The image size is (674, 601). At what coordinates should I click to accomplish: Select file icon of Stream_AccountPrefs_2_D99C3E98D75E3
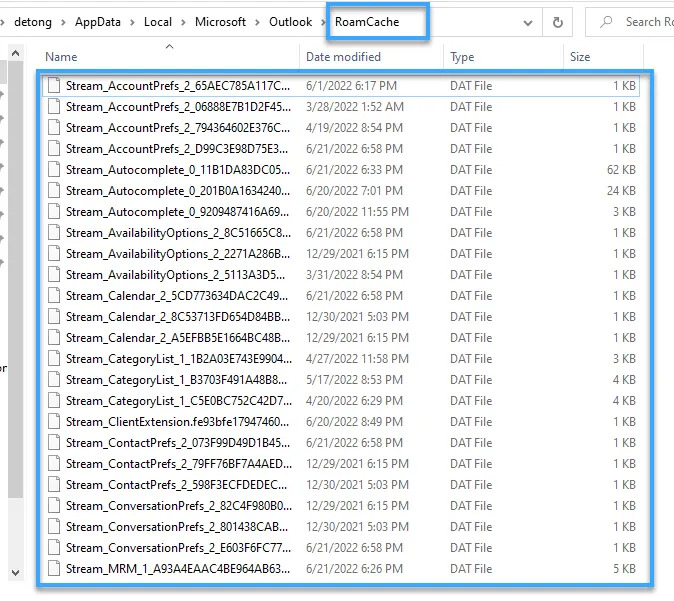[x=54, y=149]
